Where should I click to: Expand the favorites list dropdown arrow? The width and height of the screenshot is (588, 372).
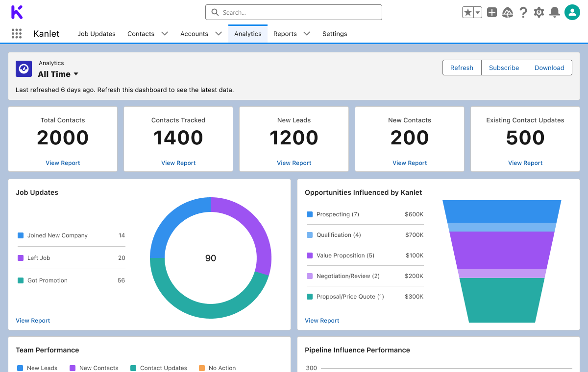click(478, 13)
